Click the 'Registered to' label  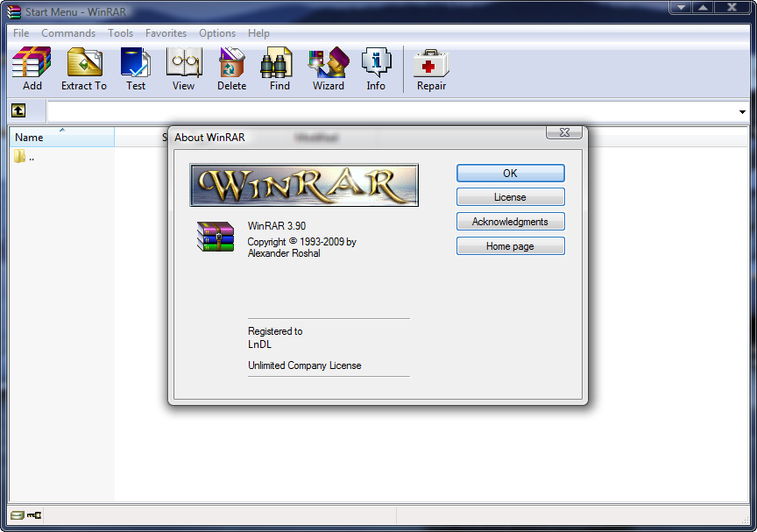(275, 331)
